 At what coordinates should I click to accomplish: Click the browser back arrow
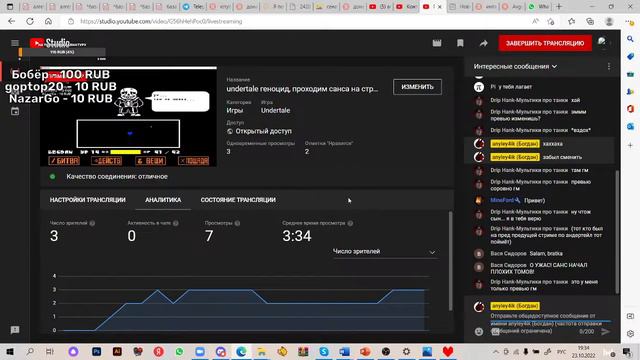click(11, 21)
